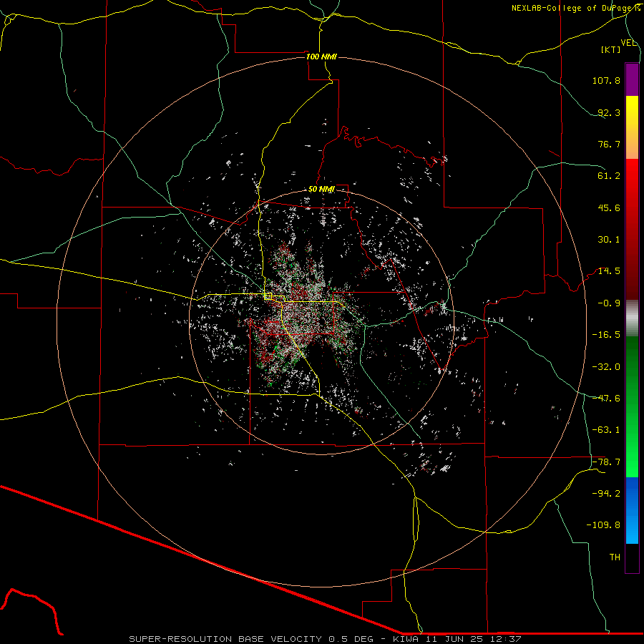Click the -63.1 velocity scale value

[606, 430]
